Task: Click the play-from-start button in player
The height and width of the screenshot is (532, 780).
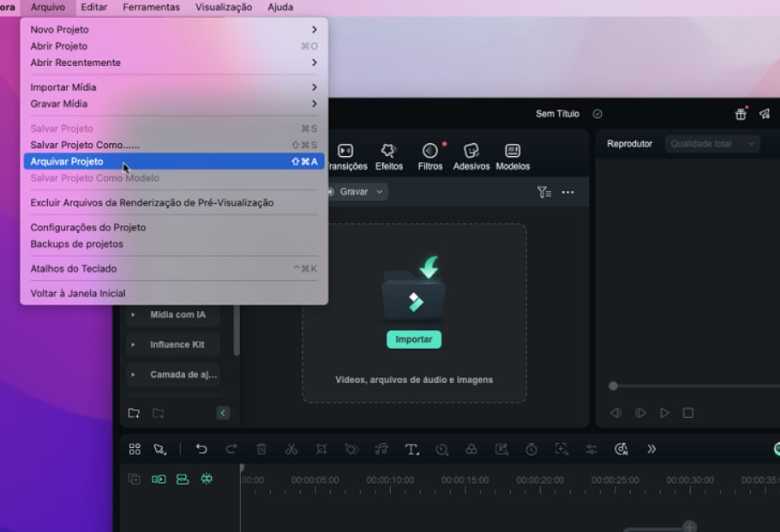Action: pos(640,413)
